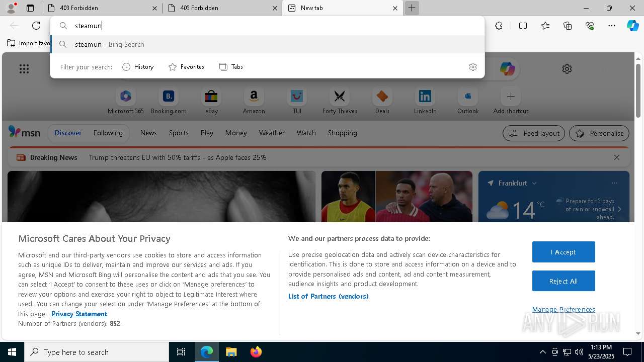Click the Personalise button

(x=599, y=133)
